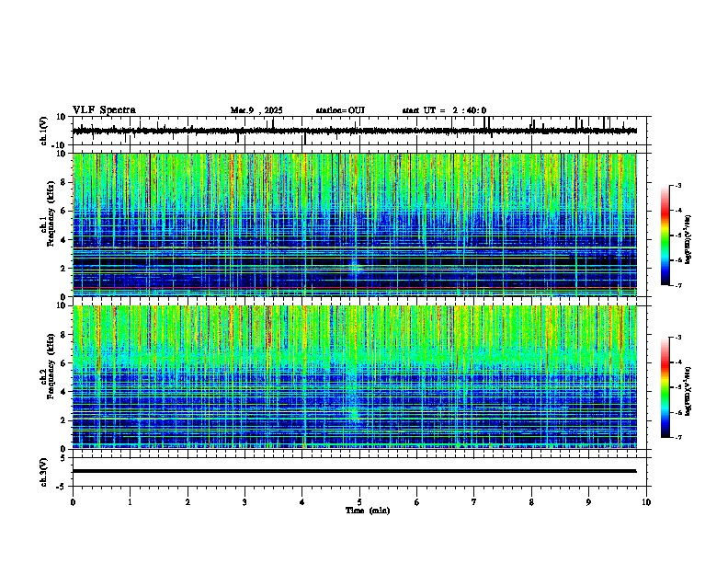Click the time axis tick label '5'
The image size is (728, 563).
[x=359, y=502]
